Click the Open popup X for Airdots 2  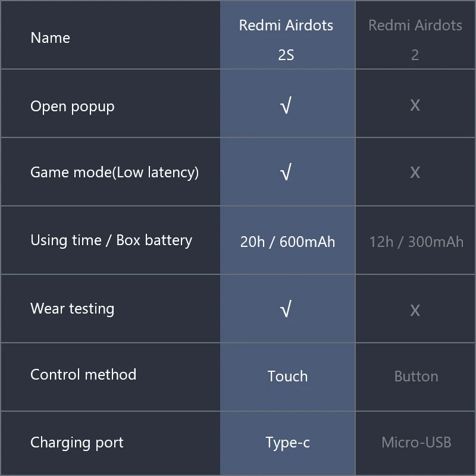(x=415, y=105)
